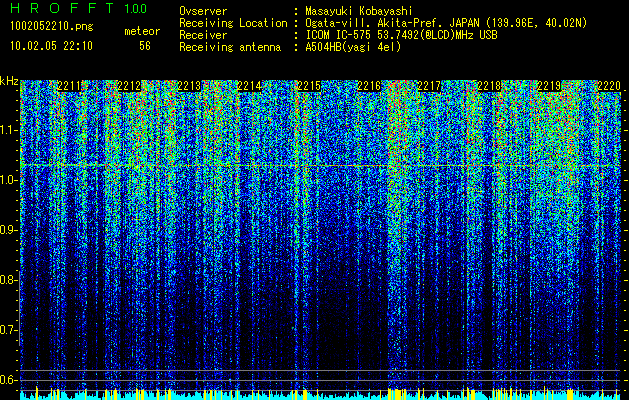629x400 pixels.
Task: Click the 0.9 kHz axis tick label
Action: click(x=8, y=230)
